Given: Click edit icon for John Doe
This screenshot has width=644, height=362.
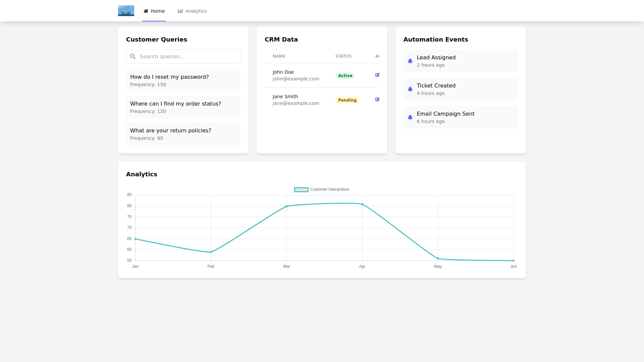Looking at the screenshot, I should point(377,75).
